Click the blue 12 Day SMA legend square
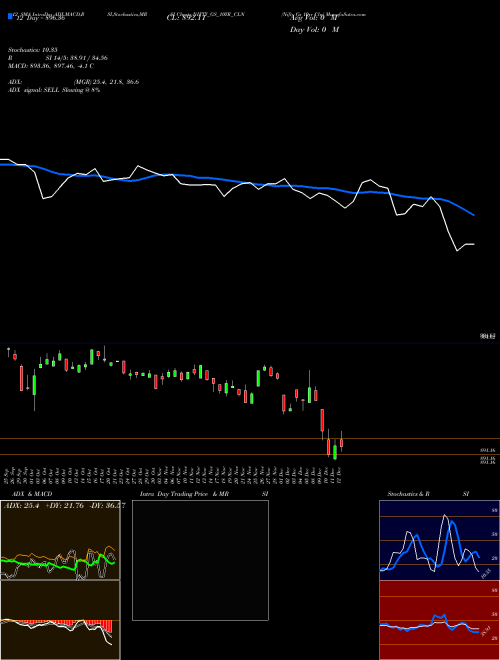 10,16
